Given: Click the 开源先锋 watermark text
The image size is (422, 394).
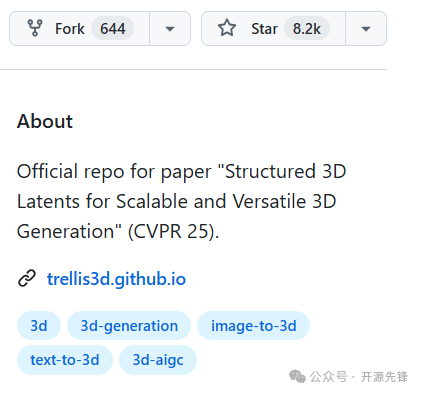Looking at the screenshot, I should [384, 377].
